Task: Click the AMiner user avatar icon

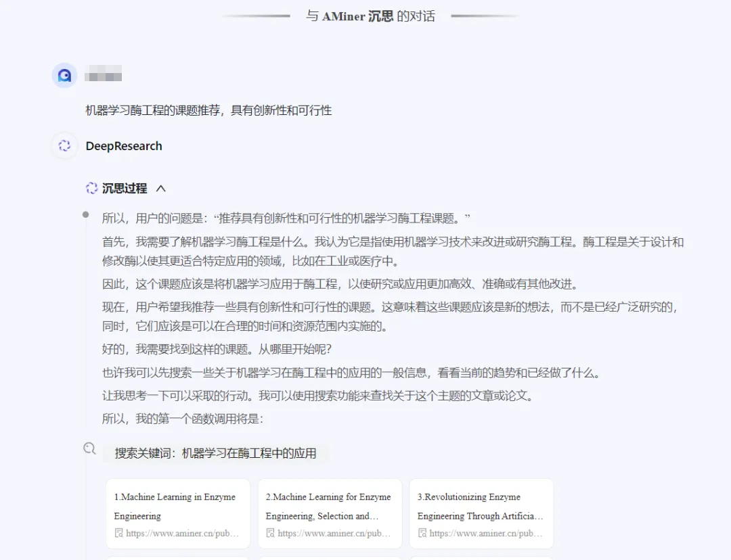Action: point(64,75)
